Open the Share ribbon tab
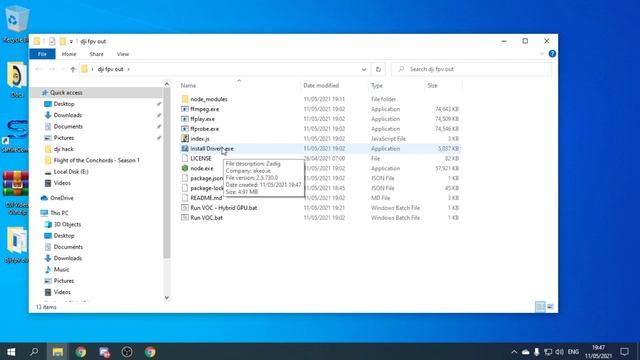The width and height of the screenshot is (640, 360). [x=96, y=54]
